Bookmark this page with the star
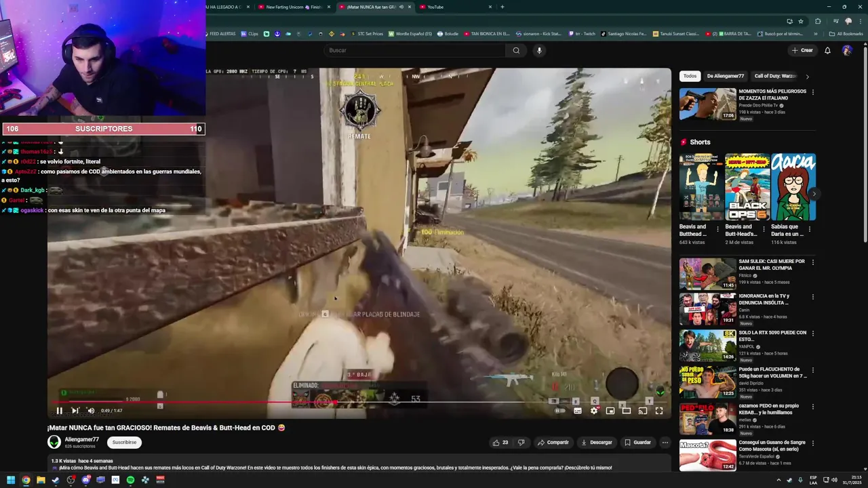 800,21
